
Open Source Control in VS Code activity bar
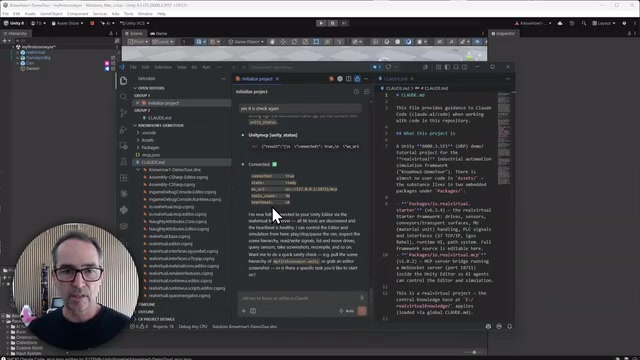[x=124, y=113]
